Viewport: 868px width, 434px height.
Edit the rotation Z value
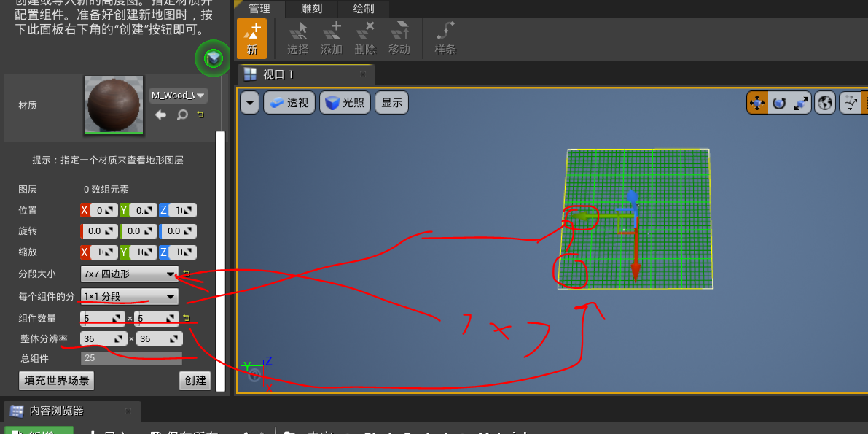pyautogui.click(x=178, y=231)
